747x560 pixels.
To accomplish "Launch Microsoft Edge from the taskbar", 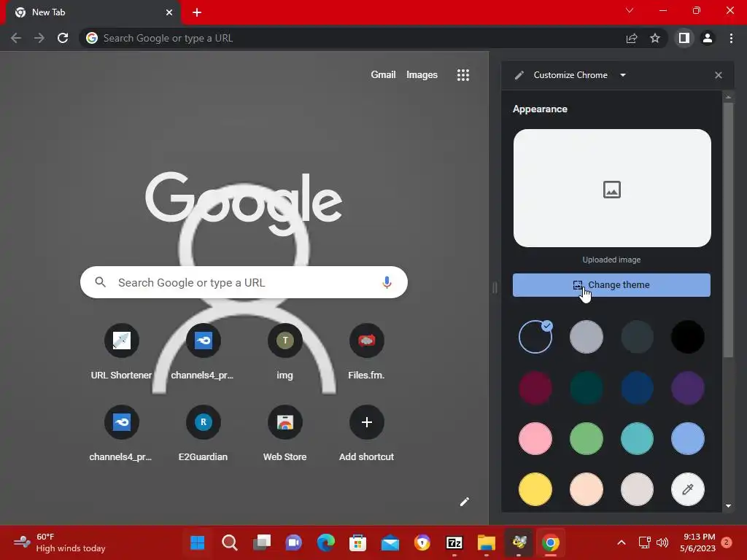I will (x=326, y=542).
